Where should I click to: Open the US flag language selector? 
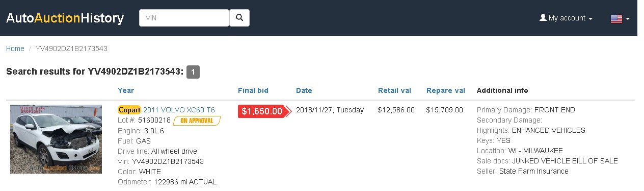click(620, 18)
